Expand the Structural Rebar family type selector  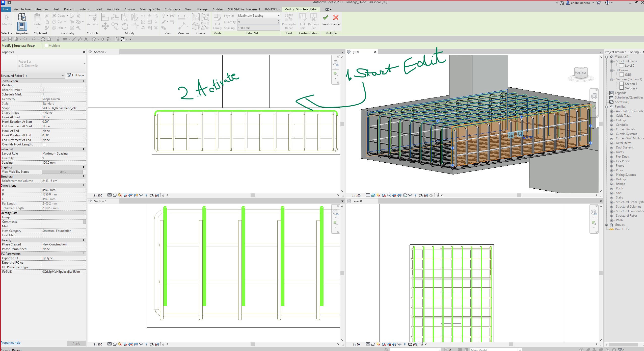tap(63, 76)
